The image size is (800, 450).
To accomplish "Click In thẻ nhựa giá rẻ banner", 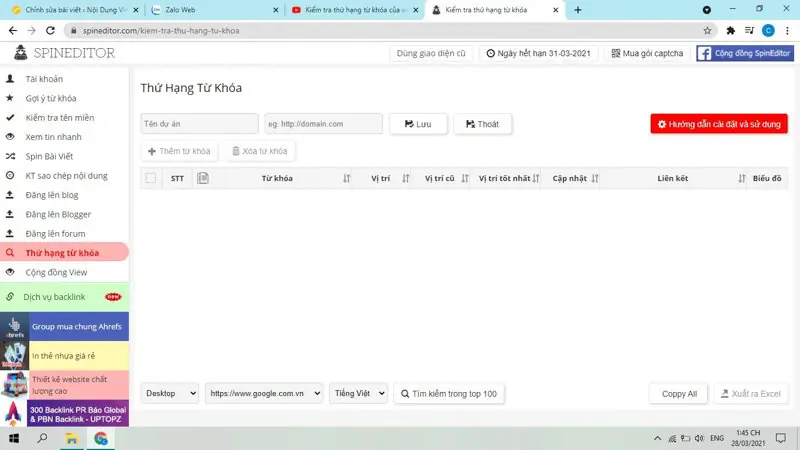I will [x=64, y=356].
